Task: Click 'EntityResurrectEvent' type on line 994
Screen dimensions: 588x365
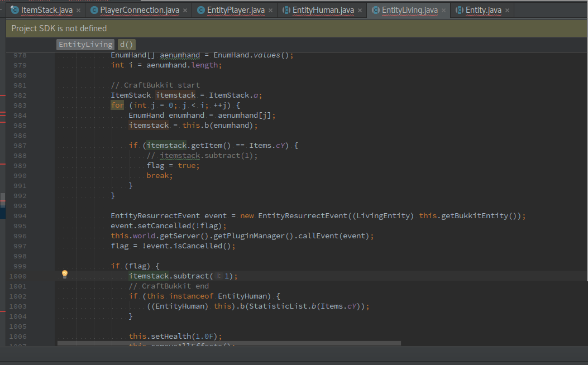Action: point(155,216)
